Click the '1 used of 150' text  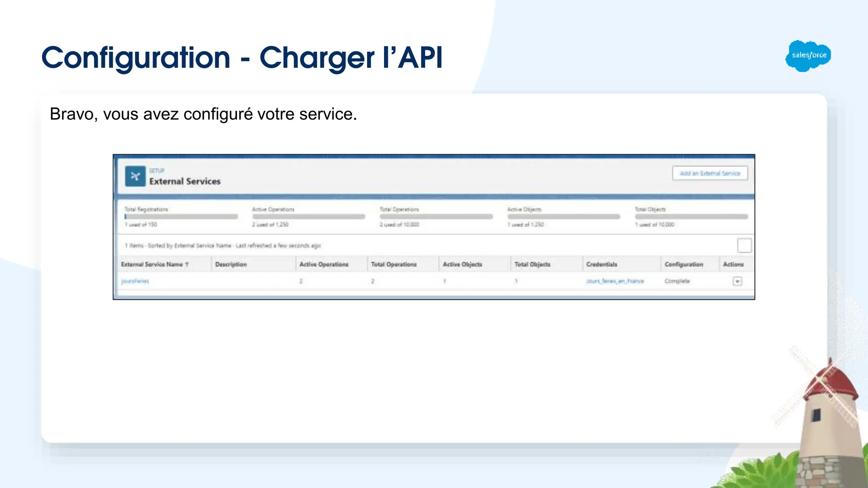point(141,225)
